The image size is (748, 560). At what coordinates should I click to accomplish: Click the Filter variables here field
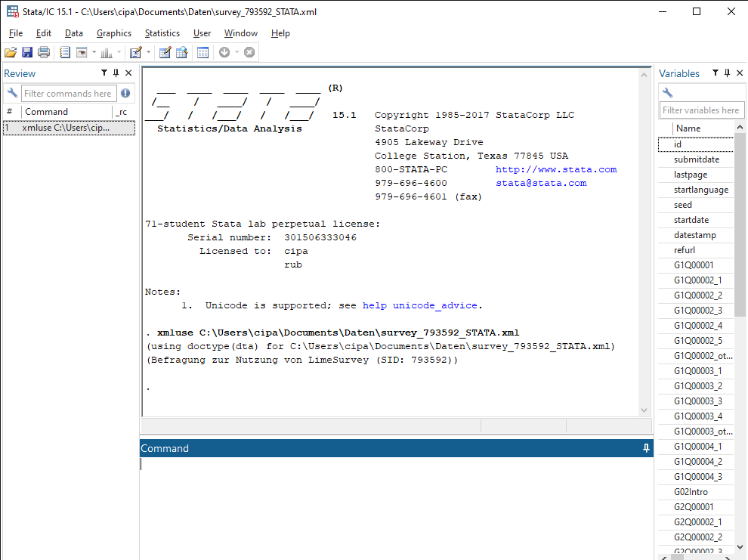tap(701, 110)
